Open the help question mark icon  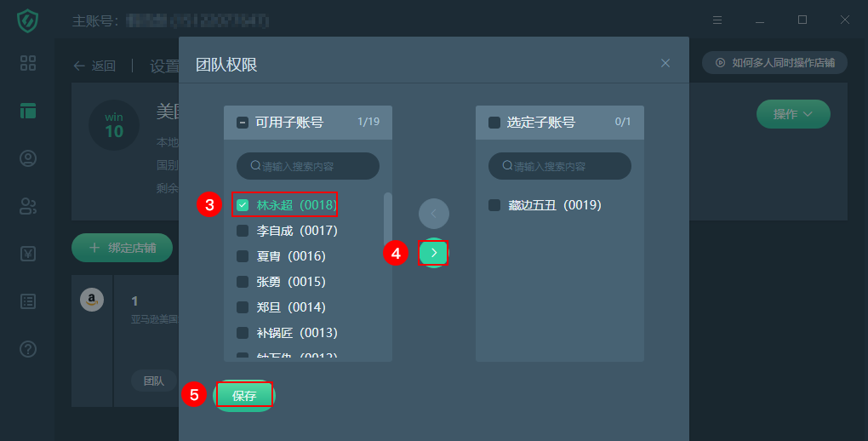click(28, 349)
